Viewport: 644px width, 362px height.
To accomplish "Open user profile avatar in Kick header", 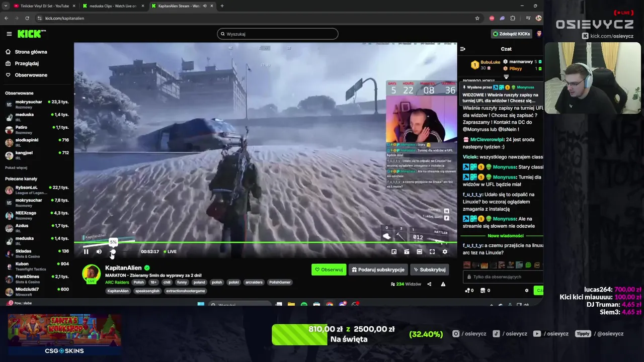I will [x=539, y=34].
